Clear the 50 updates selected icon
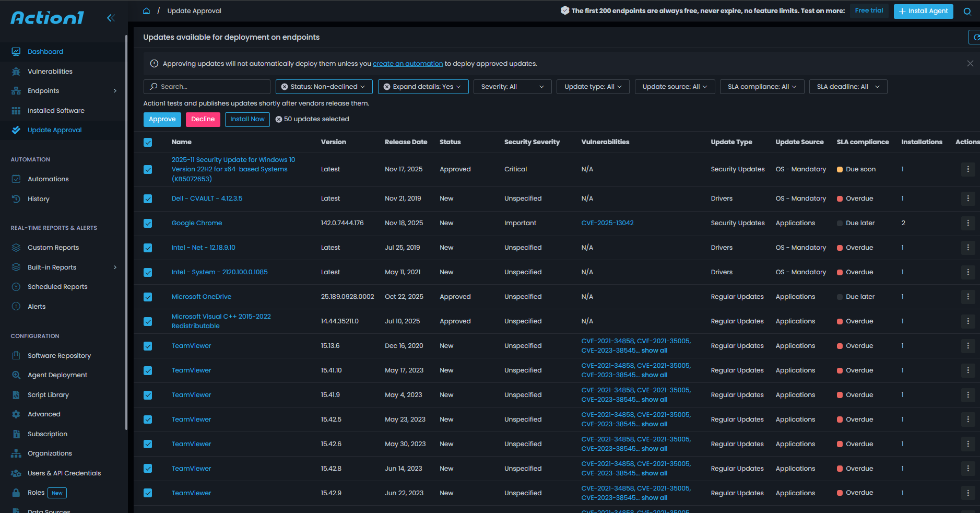The width and height of the screenshot is (980, 513). point(279,120)
